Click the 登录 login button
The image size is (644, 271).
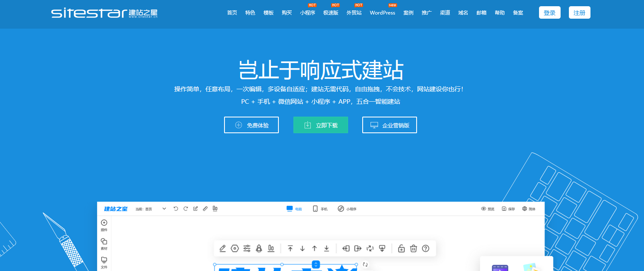550,13
